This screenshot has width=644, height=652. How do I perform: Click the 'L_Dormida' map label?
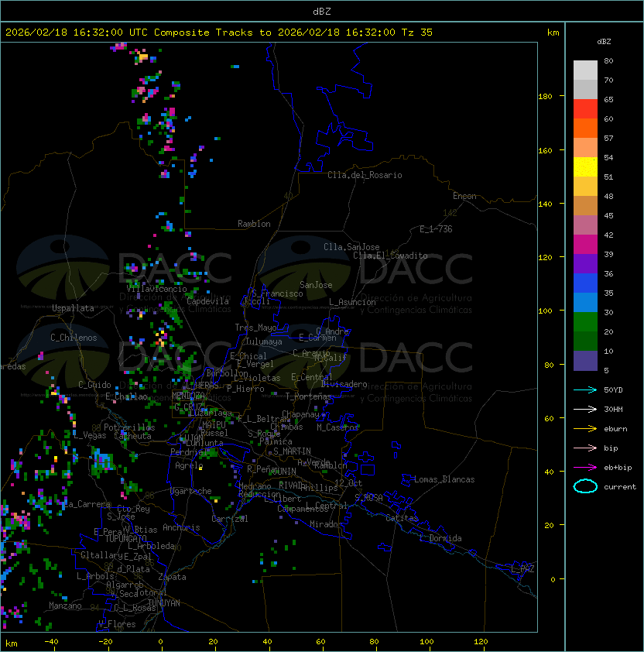pos(440,538)
